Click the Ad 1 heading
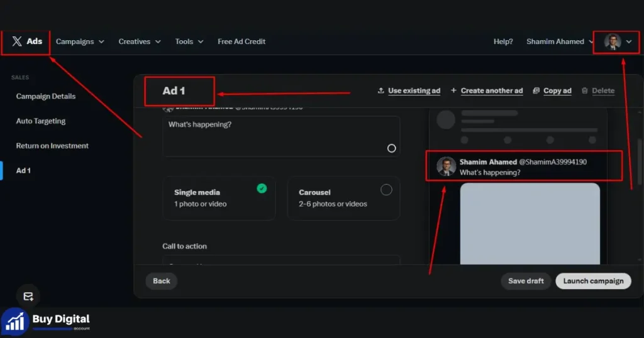Image resolution: width=644 pixels, height=338 pixels. 174,90
